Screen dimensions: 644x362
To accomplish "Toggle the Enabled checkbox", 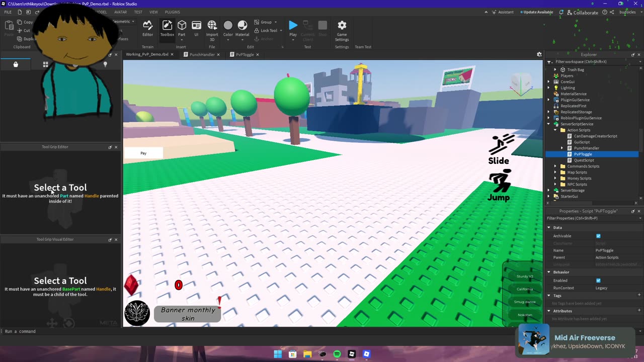I will pos(598,281).
